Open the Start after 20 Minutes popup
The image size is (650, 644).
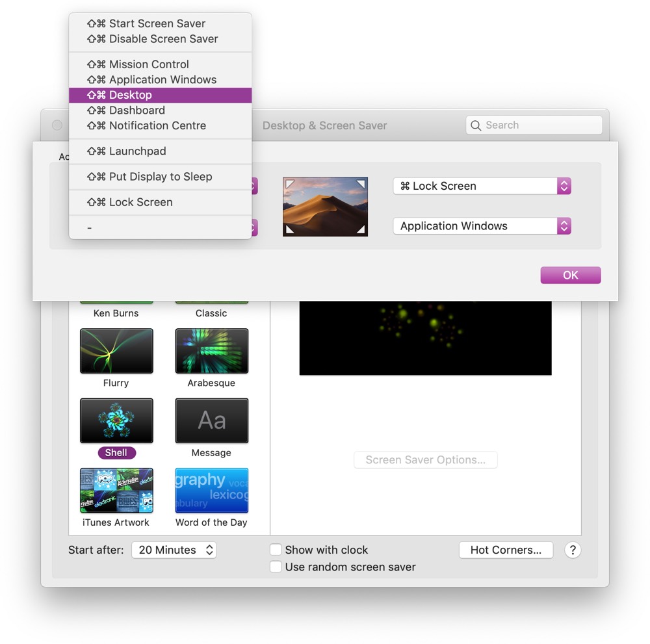pyautogui.click(x=174, y=550)
